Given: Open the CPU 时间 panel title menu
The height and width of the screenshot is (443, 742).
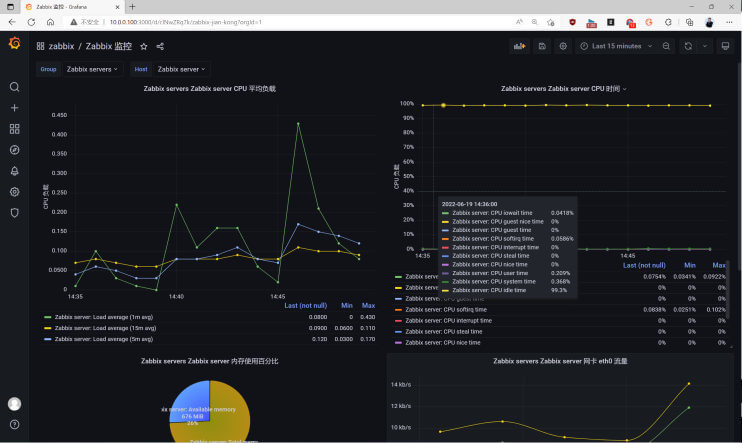Looking at the screenshot, I should [x=563, y=89].
